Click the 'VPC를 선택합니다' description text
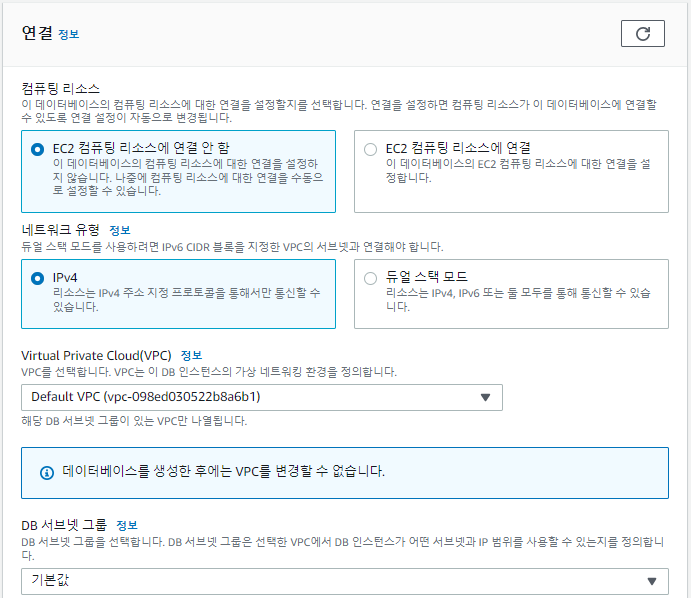 [x=209, y=372]
